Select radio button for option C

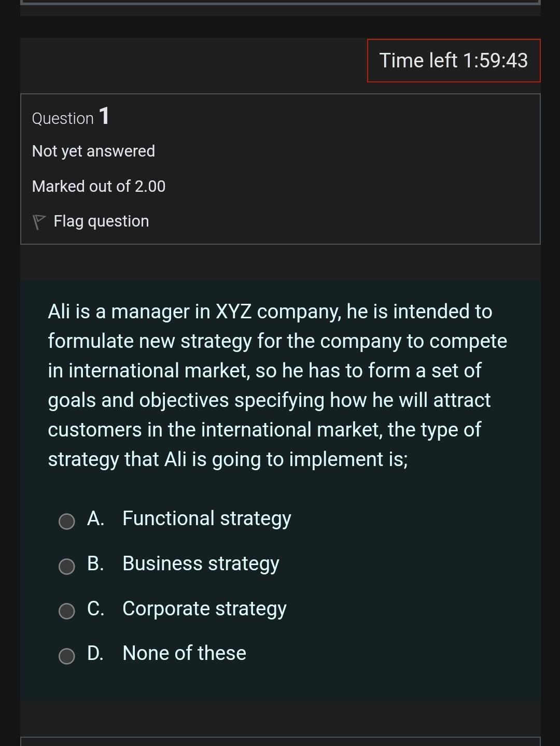pyautogui.click(x=66, y=611)
